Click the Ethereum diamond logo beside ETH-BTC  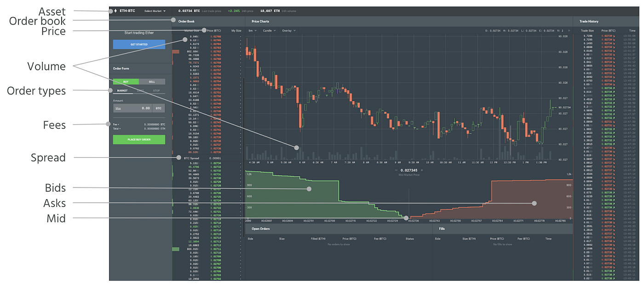pos(115,11)
